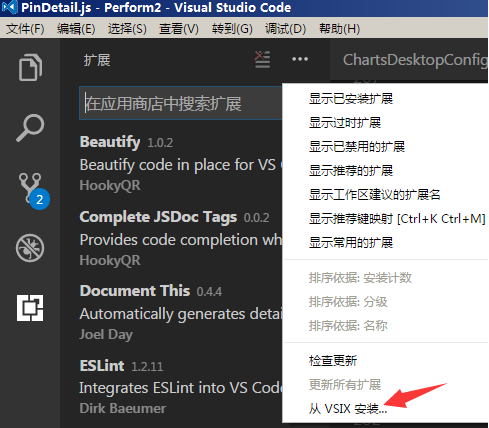Click 更新所有扩展 menu entry
Screen dimensions: 489x428
point(385,385)
